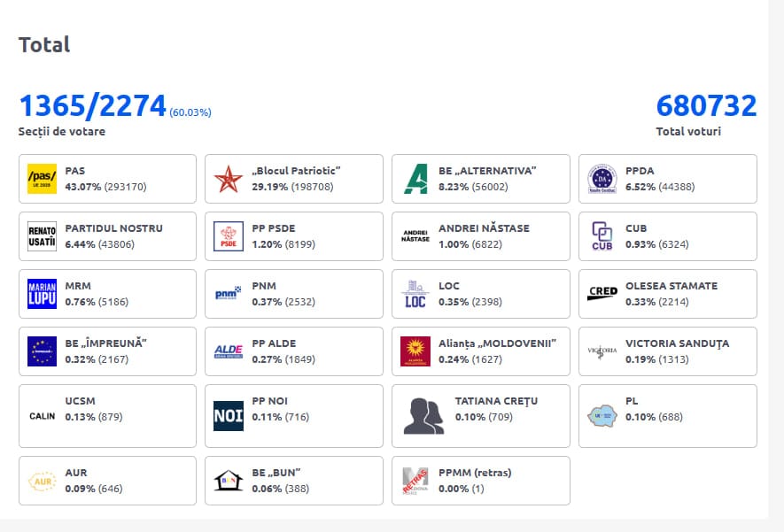This screenshot has width=784, height=532.
Task: Click the BE ÎMPREUNĂ EU-stars logo
Action: point(42,351)
